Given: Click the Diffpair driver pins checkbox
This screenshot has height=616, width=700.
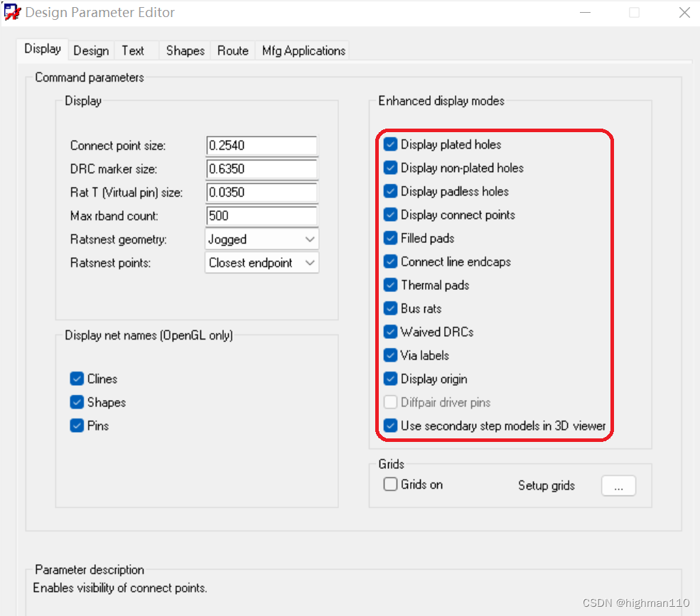Looking at the screenshot, I should (390, 402).
